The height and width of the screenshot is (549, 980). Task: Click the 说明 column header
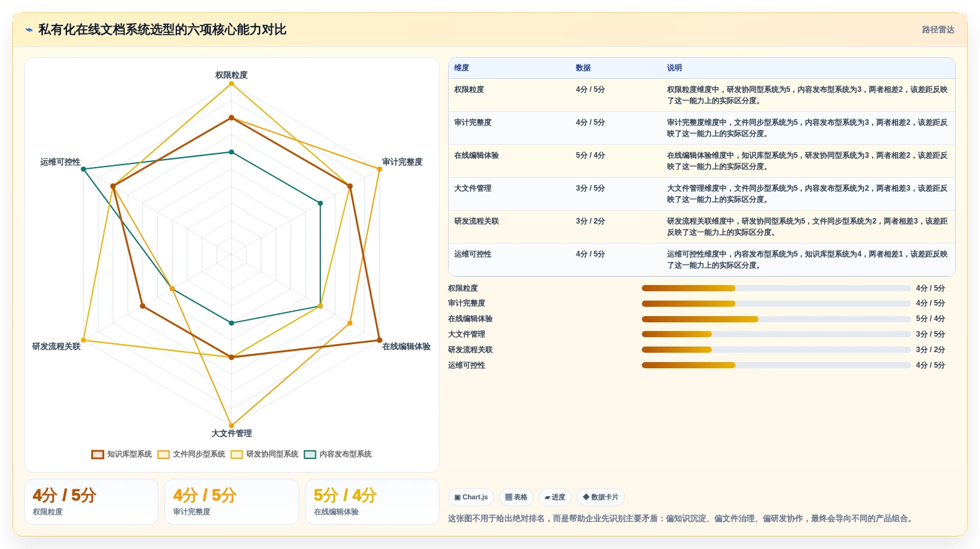(x=675, y=68)
